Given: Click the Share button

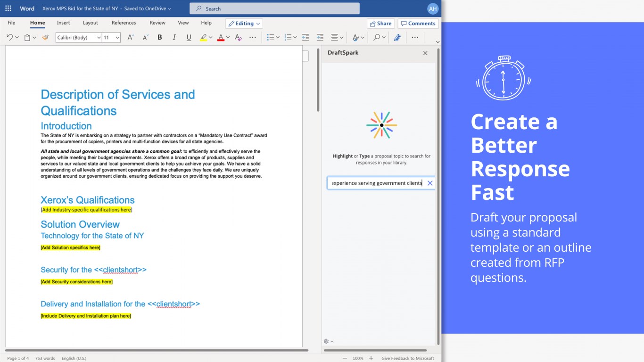Looking at the screenshot, I should coord(380,24).
